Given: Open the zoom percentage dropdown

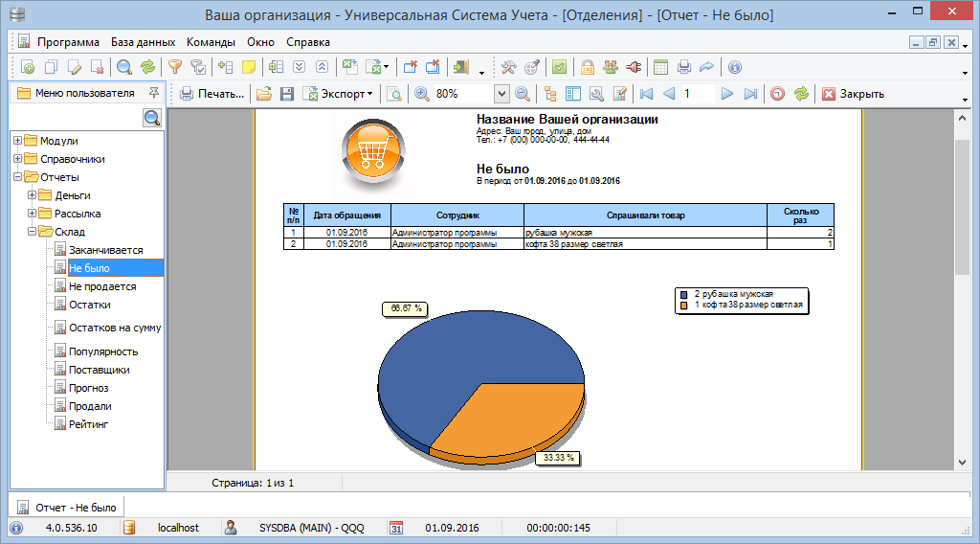Looking at the screenshot, I should point(501,94).
